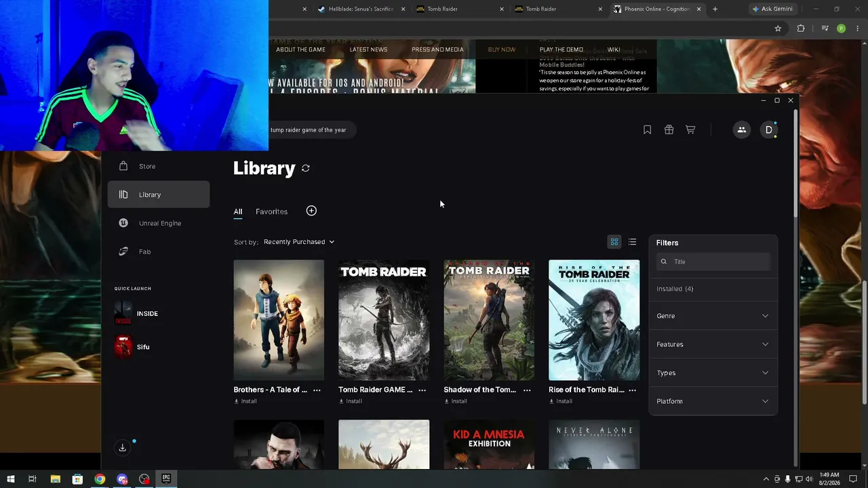Expand the Types filter
This screenshot has width=868, height=488.
pos(713,373)
